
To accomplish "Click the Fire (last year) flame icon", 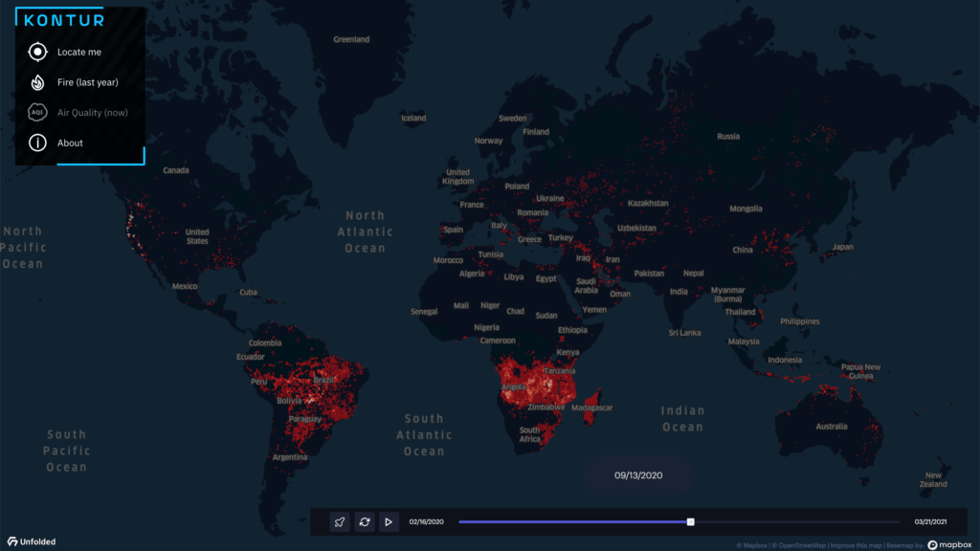I will [x=37, y=82].
